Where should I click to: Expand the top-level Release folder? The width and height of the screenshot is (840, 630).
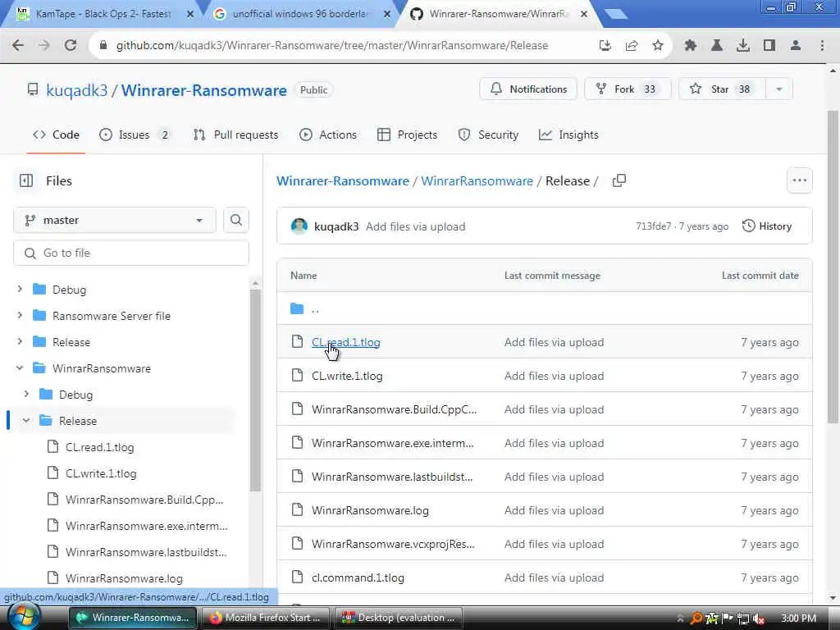click(x=20, y=342)
